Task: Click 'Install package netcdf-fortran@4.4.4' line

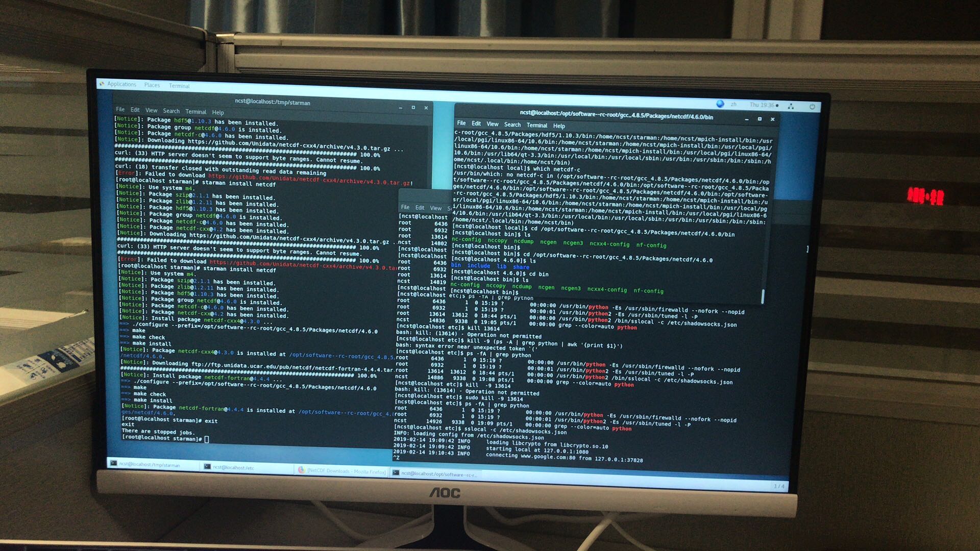Action: [x=201, y=378]
